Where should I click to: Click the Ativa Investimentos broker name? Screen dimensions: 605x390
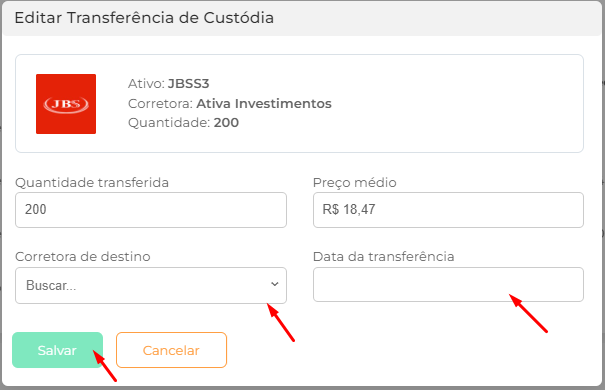264,103
